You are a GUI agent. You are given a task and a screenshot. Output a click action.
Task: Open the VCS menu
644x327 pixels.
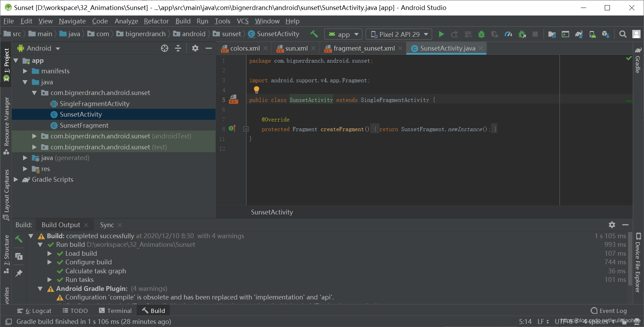(x=242, y=21)
